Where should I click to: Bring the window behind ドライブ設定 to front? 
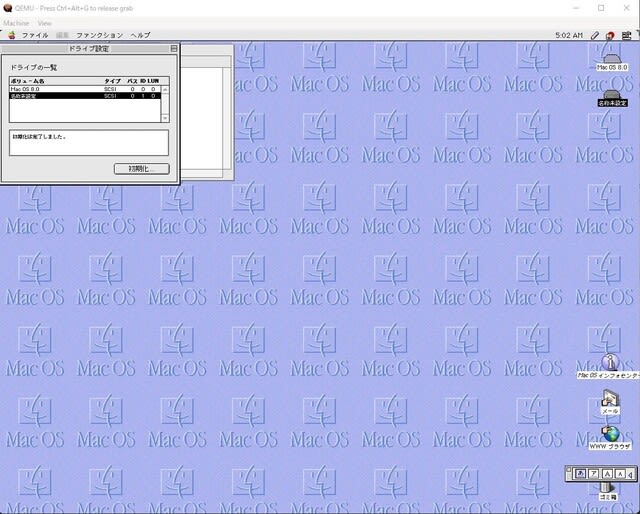pyautogui.click(x=207, y=112)
